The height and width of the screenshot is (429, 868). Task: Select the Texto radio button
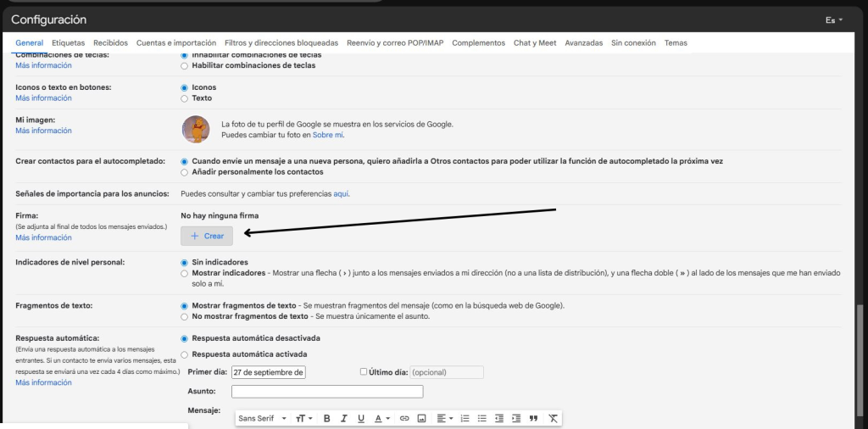pyautogui.click(x=185, y=98)
